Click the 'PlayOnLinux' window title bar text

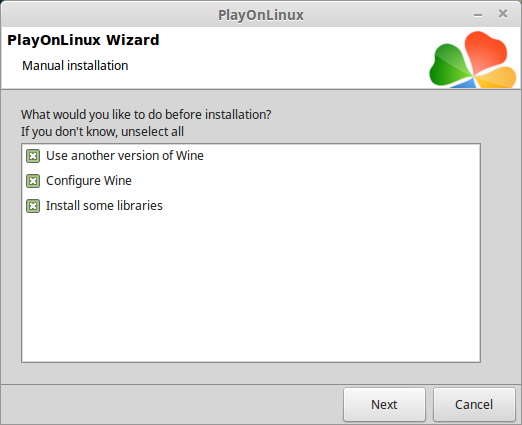point(261,15)
